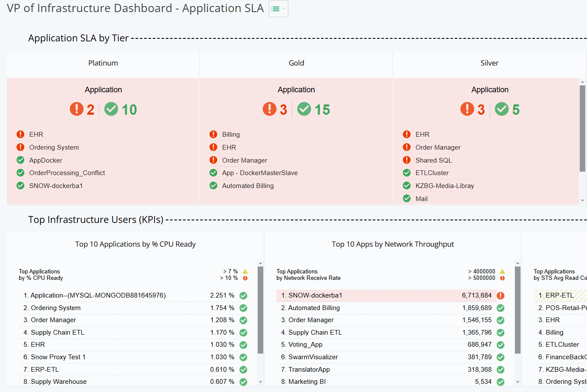
Task: Click Top Infrastructure Users (KPIs) heading
Action: pyautogui.click(x=96, y=220)
